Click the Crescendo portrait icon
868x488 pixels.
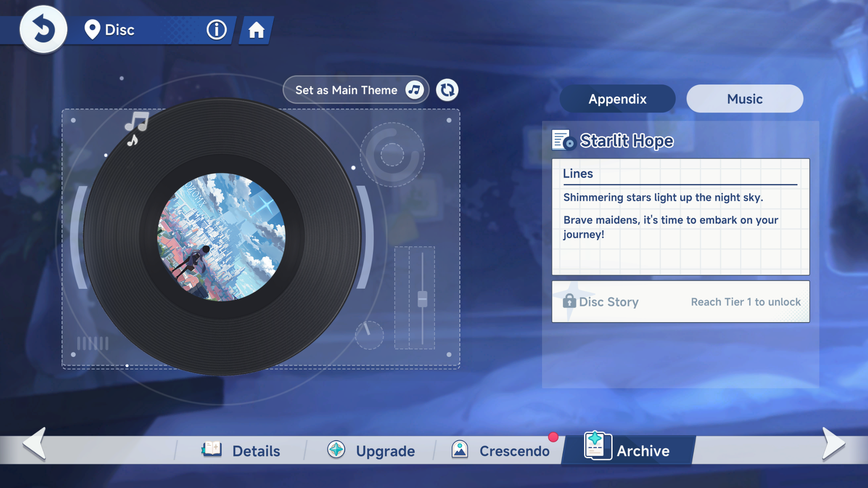[x=460, y=450]
